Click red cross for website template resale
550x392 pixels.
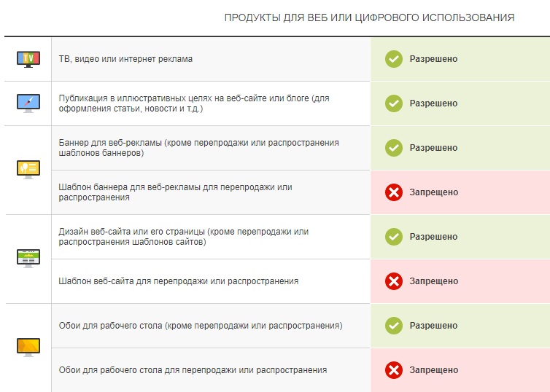pyautogui.click(x=394, y=281)
